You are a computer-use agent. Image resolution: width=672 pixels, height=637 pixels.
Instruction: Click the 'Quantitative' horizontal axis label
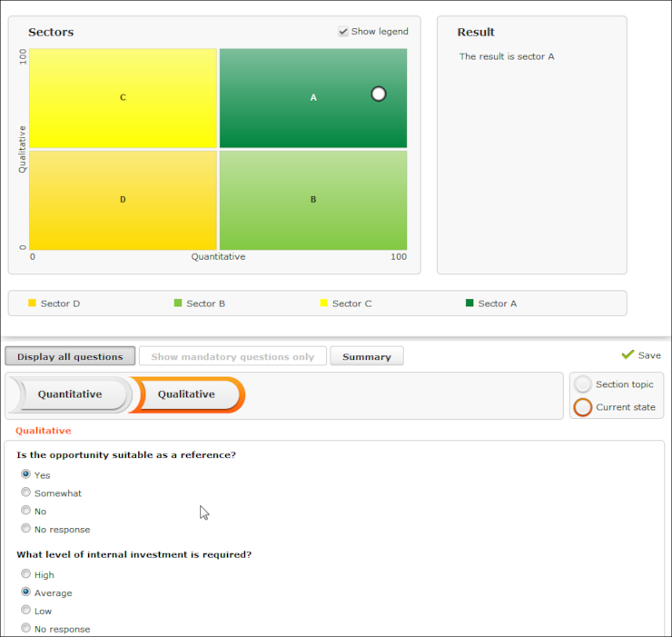[x=218, y=256]
